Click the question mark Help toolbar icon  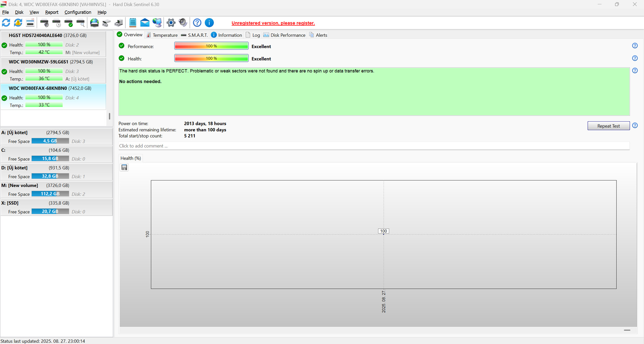pyautogui.click(x=197, y=23)
